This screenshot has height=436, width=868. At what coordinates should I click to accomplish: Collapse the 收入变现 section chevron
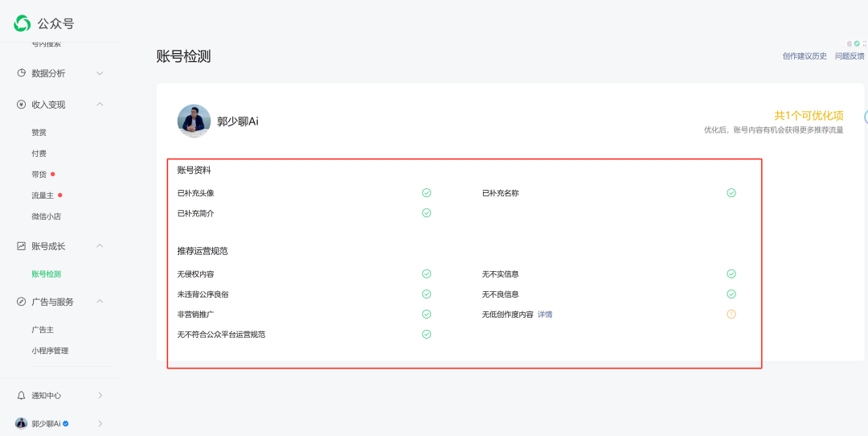click(100, 105)
